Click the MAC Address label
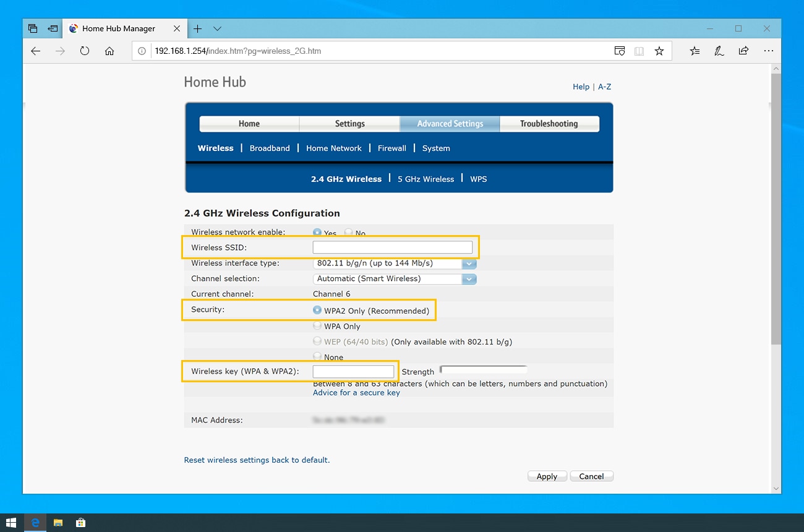 [x=217, y=420]
